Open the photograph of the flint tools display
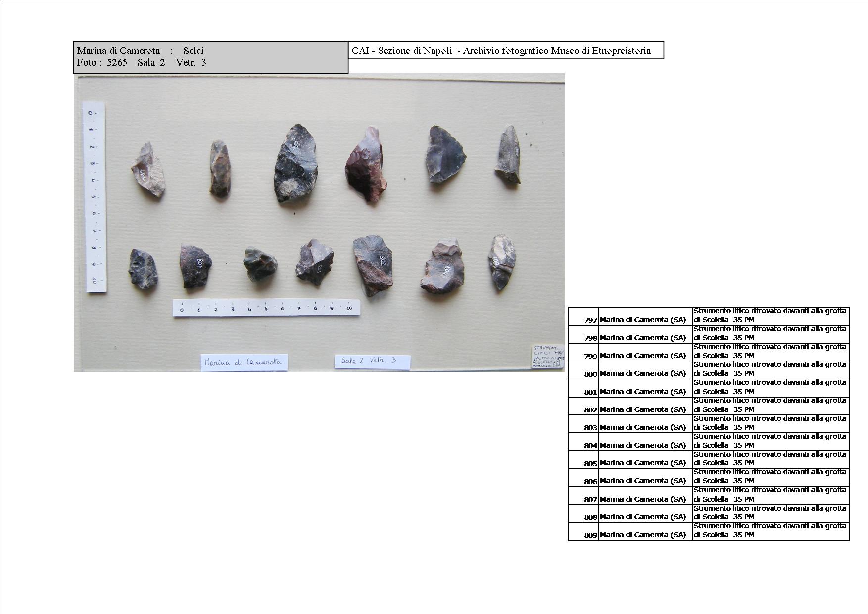 click(x=319, y=223)
